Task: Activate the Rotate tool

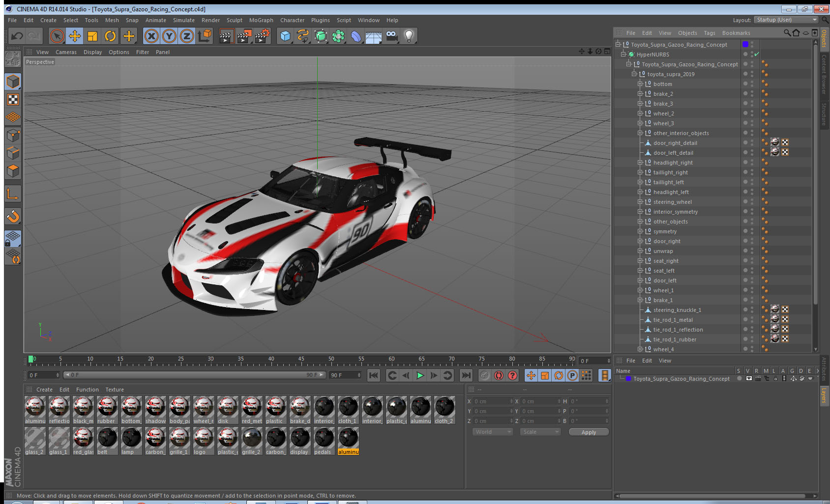Action: click(111, 36)
